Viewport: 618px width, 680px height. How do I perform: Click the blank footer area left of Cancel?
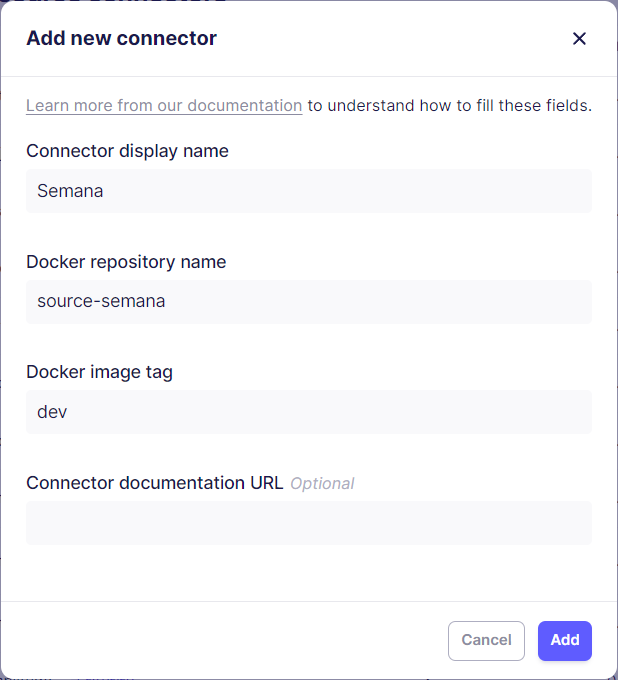pyautogui.click(x=220, y=640)
